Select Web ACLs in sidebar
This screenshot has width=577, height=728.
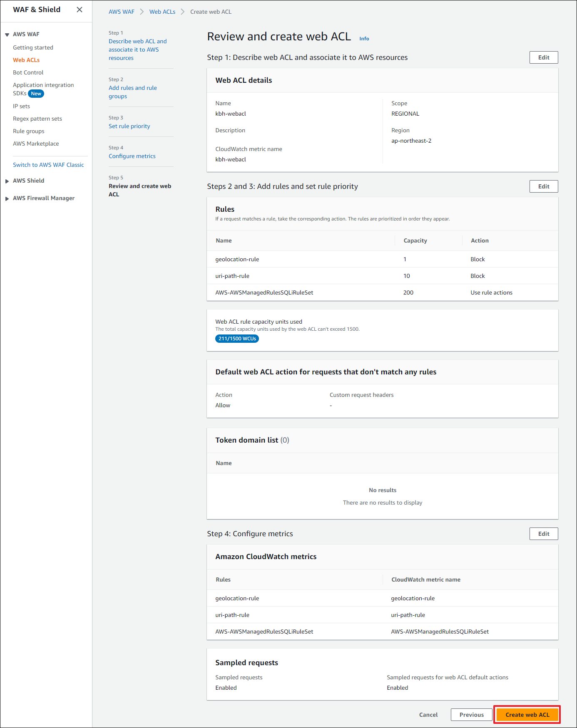pos(26,60)
